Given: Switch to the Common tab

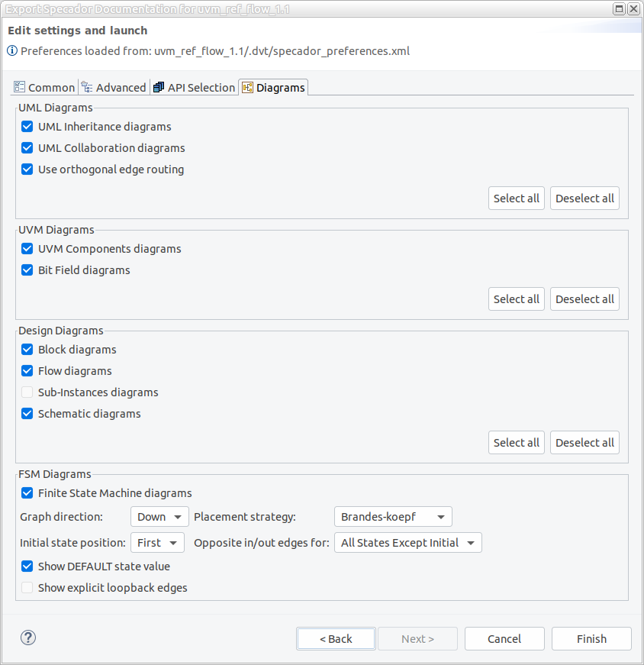Looking at the screenshot, I should [x=43, y=86].
